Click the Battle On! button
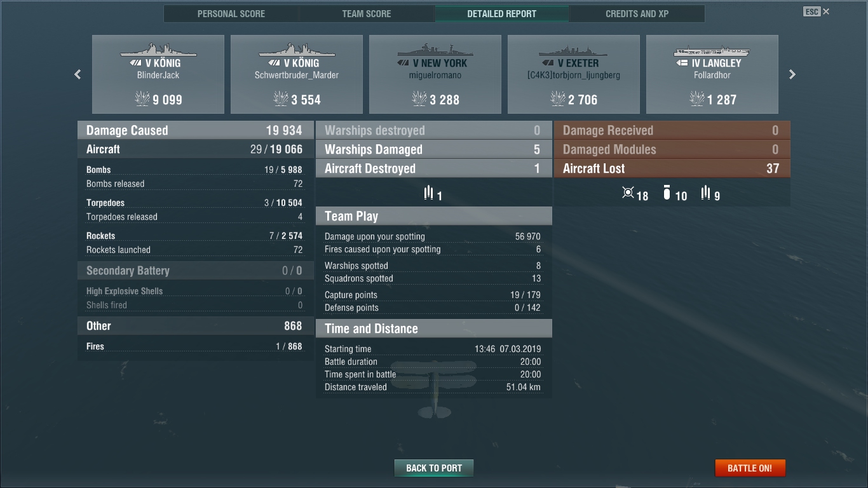Viewport: 868px width, 488px height. pyautogui.click(x=750, y=468)
